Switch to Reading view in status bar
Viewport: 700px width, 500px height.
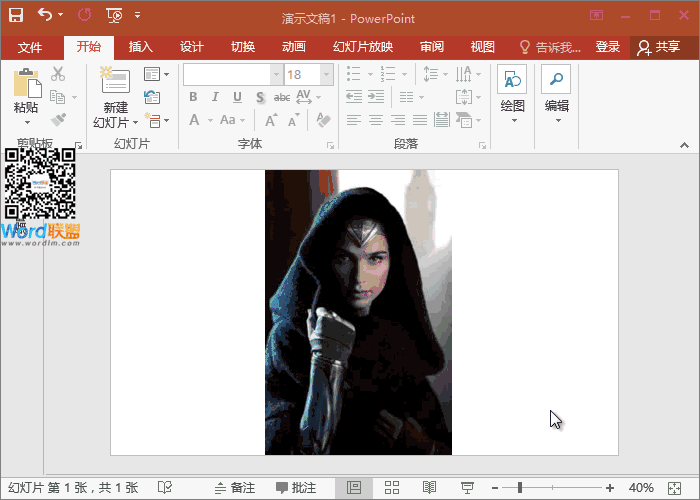429,487
